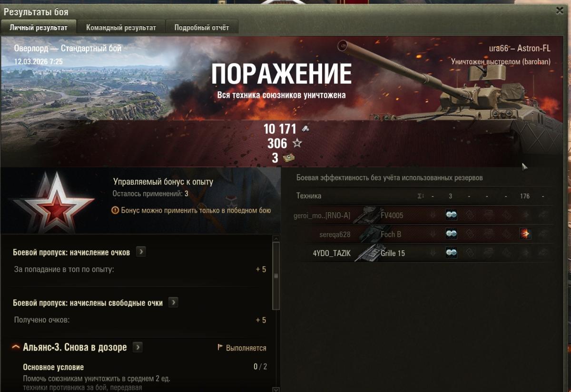Click the spotting icon in Grille 15 row

tap(451, 253)
